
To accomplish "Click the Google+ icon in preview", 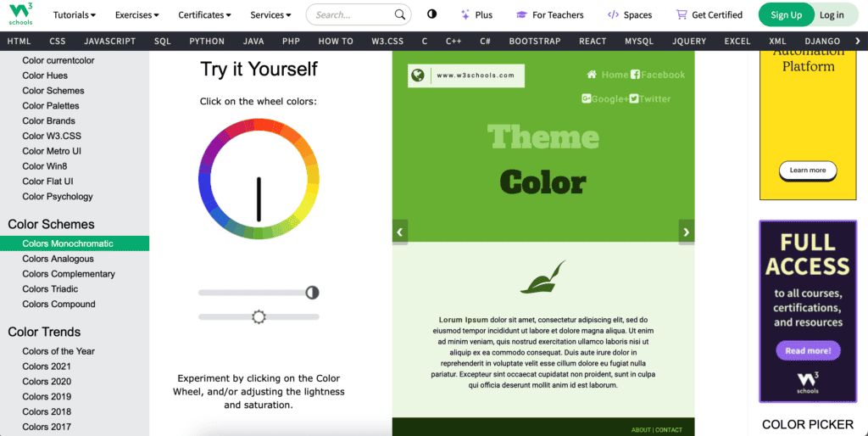I will pos(587,98).
